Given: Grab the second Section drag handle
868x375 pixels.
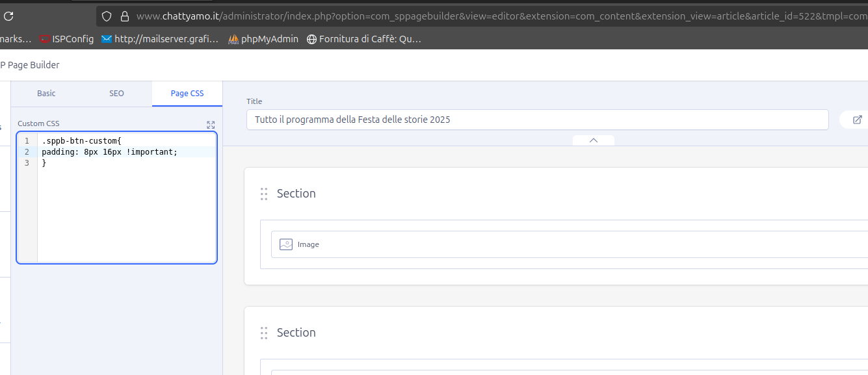Looking at the screenshot, I should click(264, 333).
